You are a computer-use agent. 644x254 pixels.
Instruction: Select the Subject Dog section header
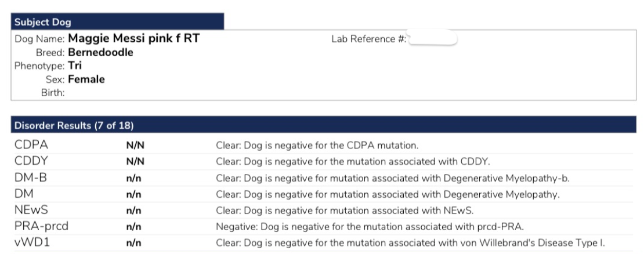point(117,21)
